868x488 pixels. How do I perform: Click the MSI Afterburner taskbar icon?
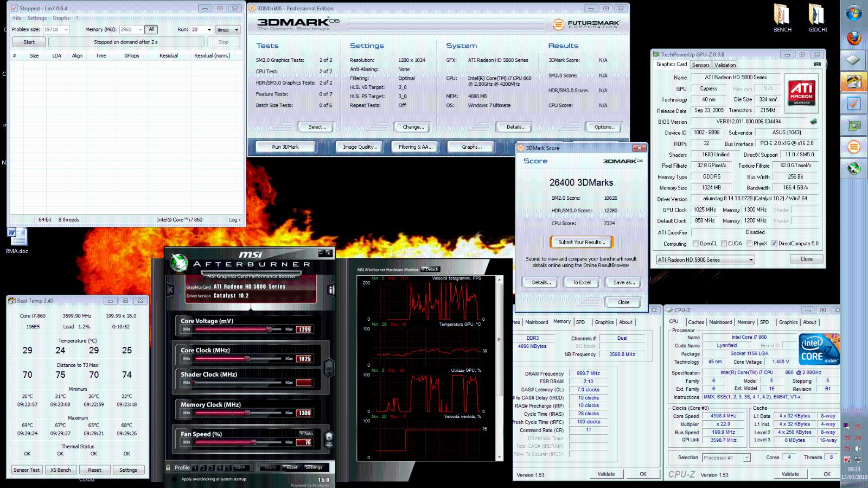click(x=854, y=169)
